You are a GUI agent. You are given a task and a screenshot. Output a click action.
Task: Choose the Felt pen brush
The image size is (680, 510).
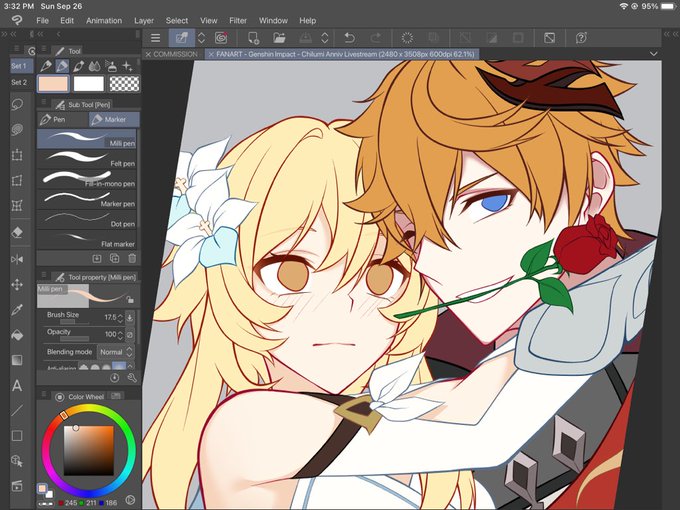[x=87, y=158]
